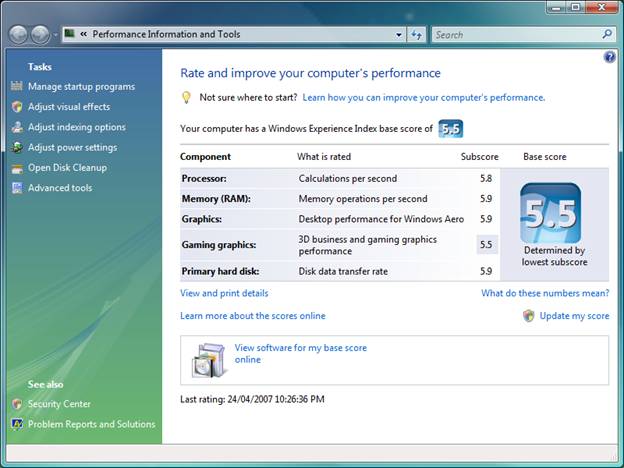Click the light bulb tip icon

coord(186,98)
